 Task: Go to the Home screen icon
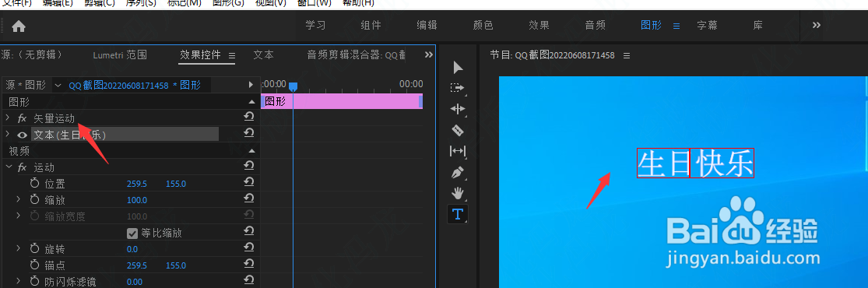(x=19, y=26)
